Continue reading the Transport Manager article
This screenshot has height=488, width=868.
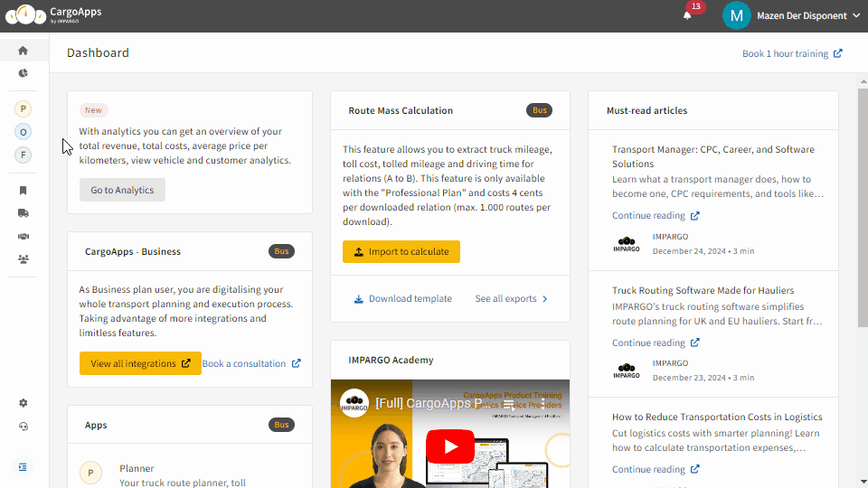(x=656, y=216)
